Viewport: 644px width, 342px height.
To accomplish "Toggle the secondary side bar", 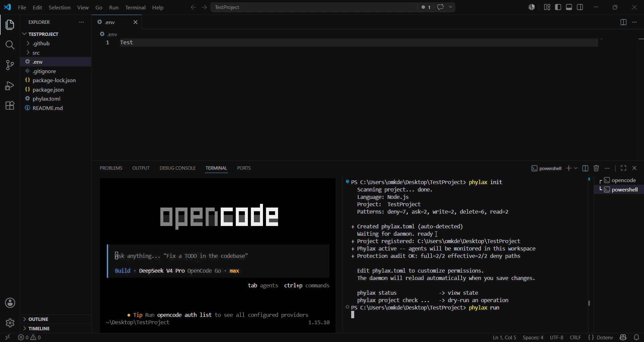I will (x=580, y=7).
